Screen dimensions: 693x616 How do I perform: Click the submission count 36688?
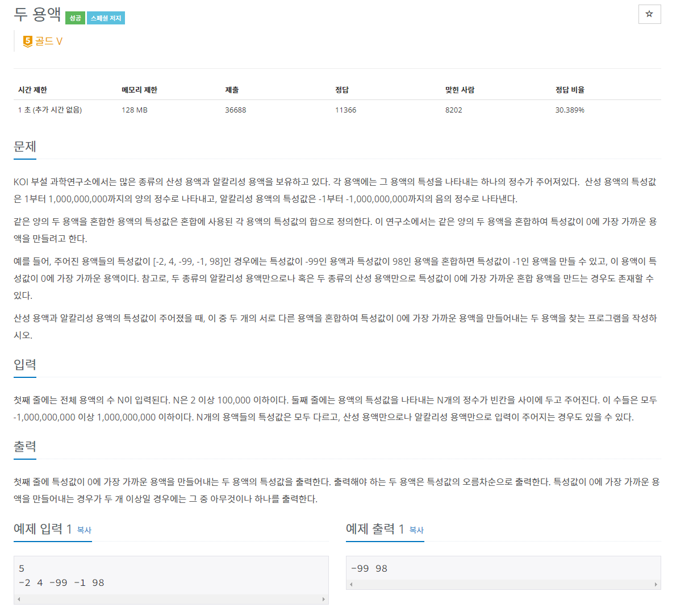(236, 110)
